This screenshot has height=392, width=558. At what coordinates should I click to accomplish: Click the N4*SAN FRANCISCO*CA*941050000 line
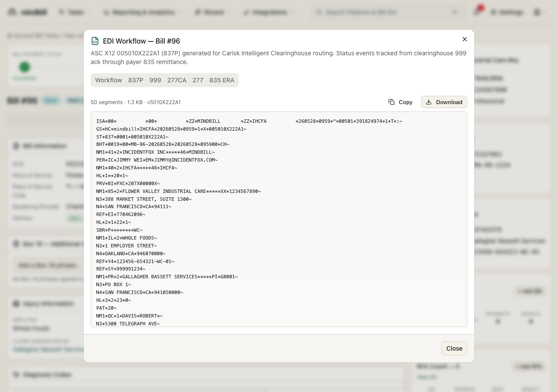[x=139, y=292]
